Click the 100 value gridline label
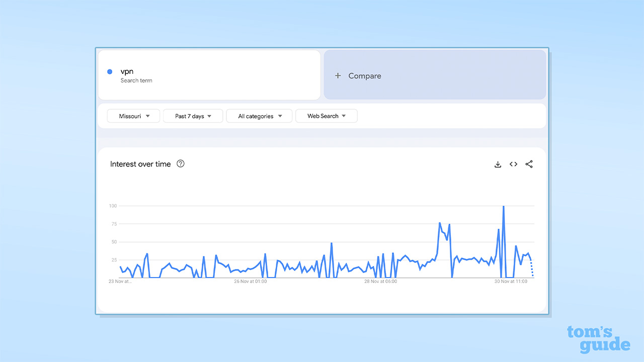 point(113,206)
